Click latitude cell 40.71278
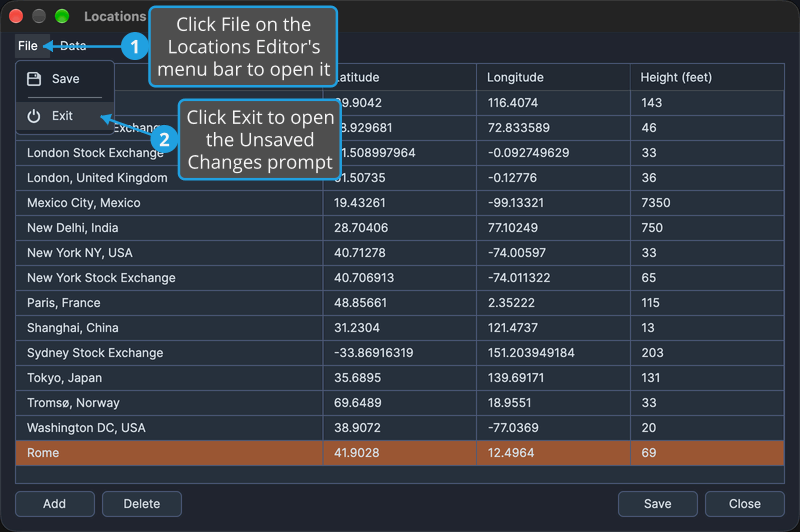800x532 pixels. (x=399, y=253)
